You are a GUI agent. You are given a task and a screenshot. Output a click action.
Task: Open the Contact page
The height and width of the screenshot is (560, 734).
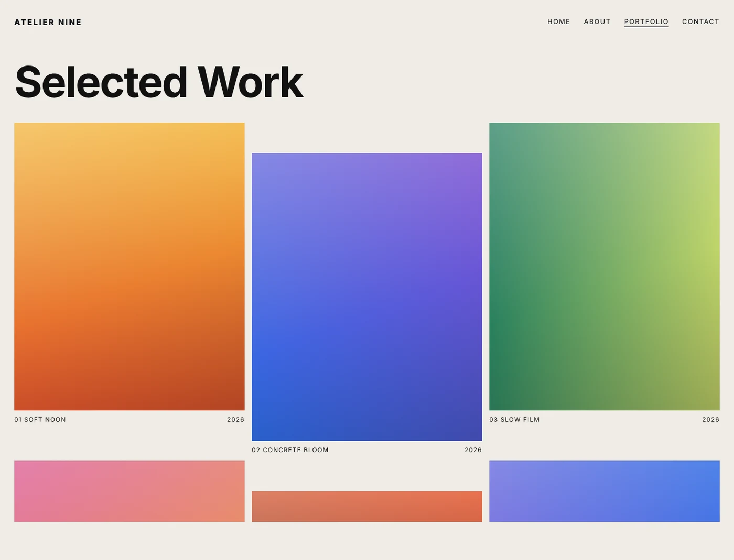(700, 22)
